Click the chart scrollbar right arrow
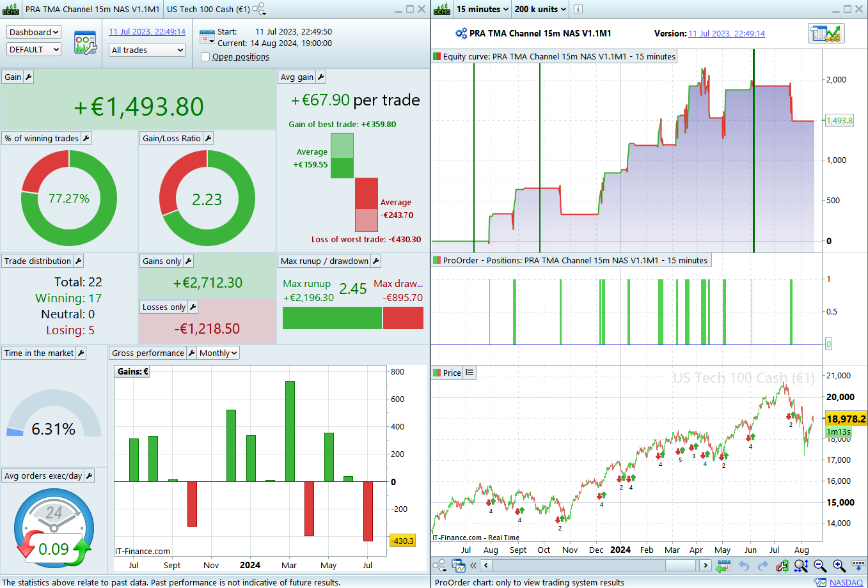This screenshot has width=868, height=588. click(x=706, y=565)
